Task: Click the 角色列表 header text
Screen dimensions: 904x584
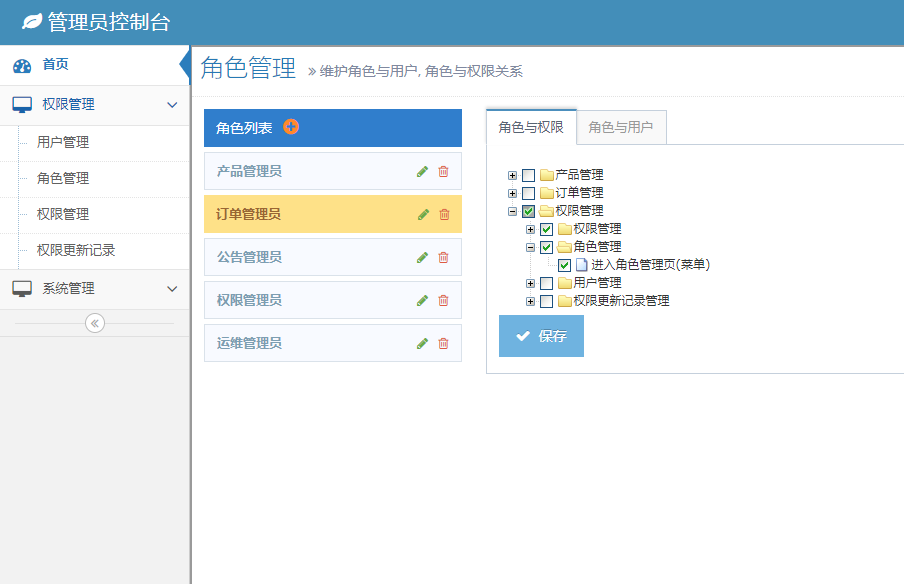Action: pyautogui.click(x=244, y=128)
